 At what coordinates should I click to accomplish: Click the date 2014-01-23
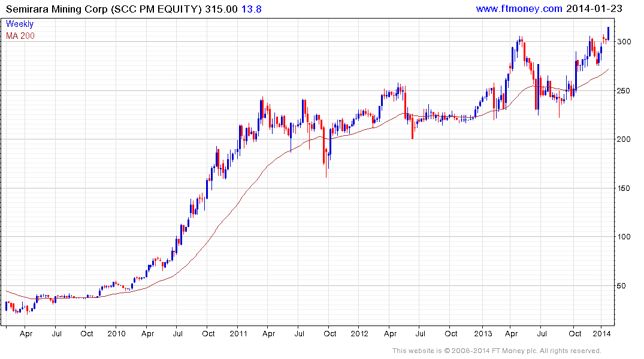coord(594,8)
